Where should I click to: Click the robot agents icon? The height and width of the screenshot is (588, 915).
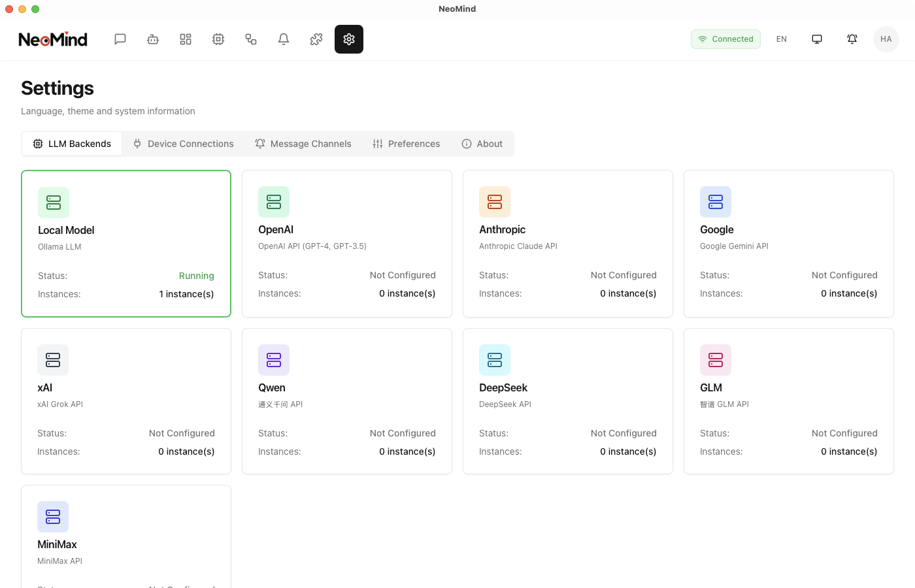pos(153,39)
